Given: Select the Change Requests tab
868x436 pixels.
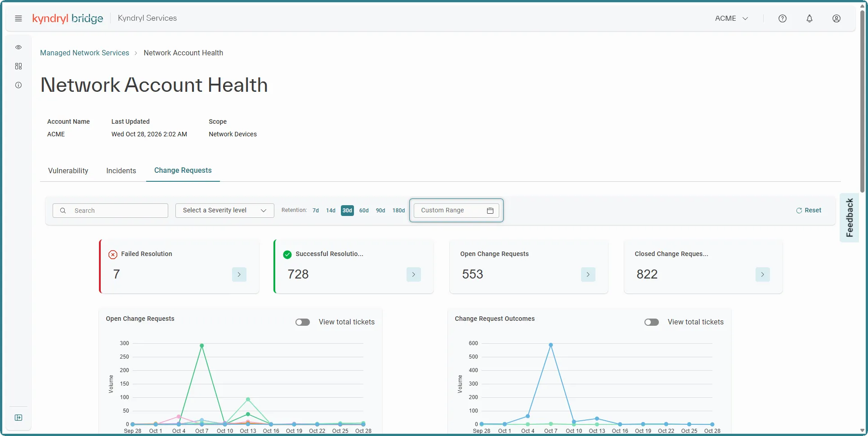Looking at the screenshot, I should [x=183, y=171].
